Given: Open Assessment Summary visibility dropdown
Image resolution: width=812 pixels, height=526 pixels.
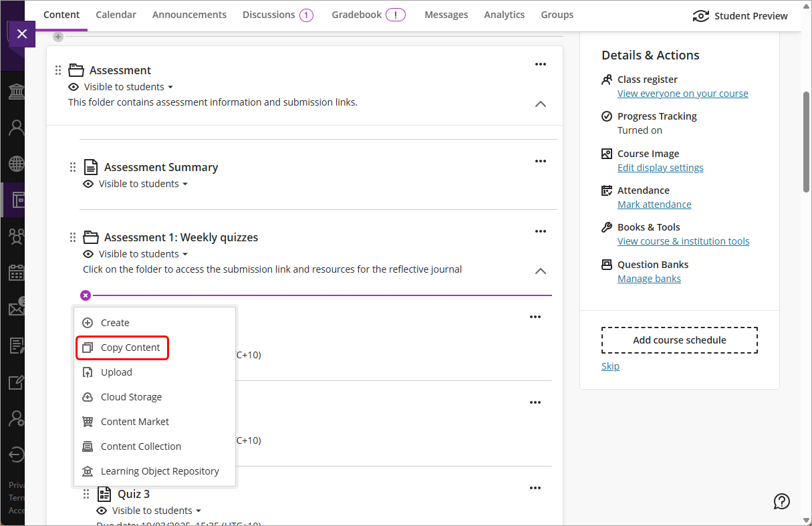Looking at the screenshot, I should (143, 184).
